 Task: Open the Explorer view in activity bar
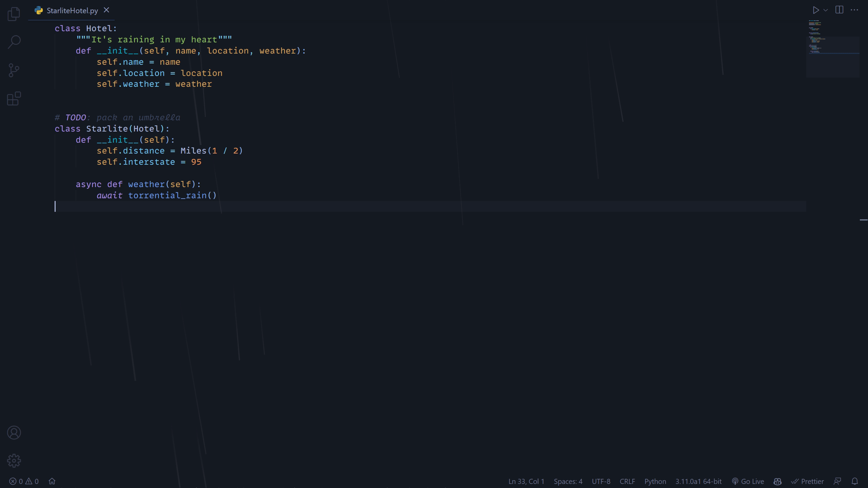click(x=14, y=14)
